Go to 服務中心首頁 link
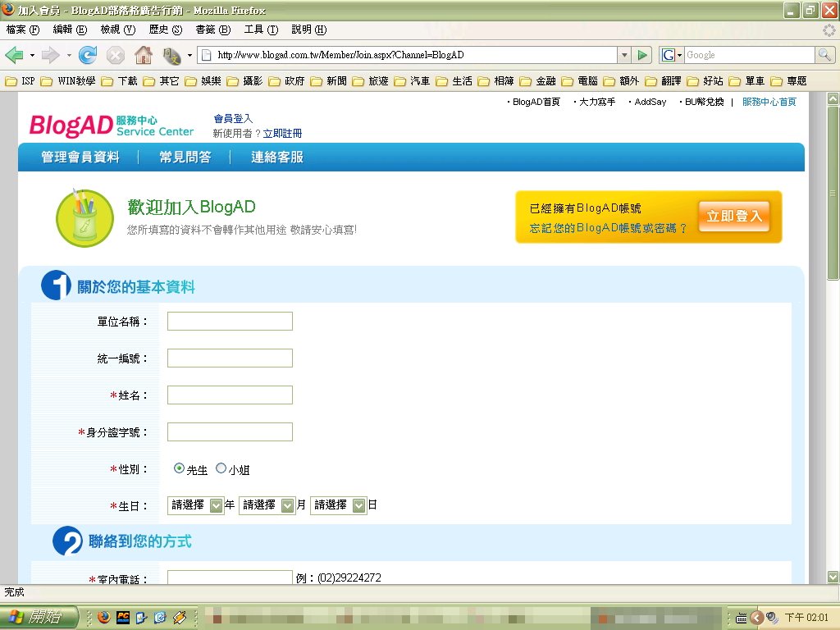 point(769,102)
